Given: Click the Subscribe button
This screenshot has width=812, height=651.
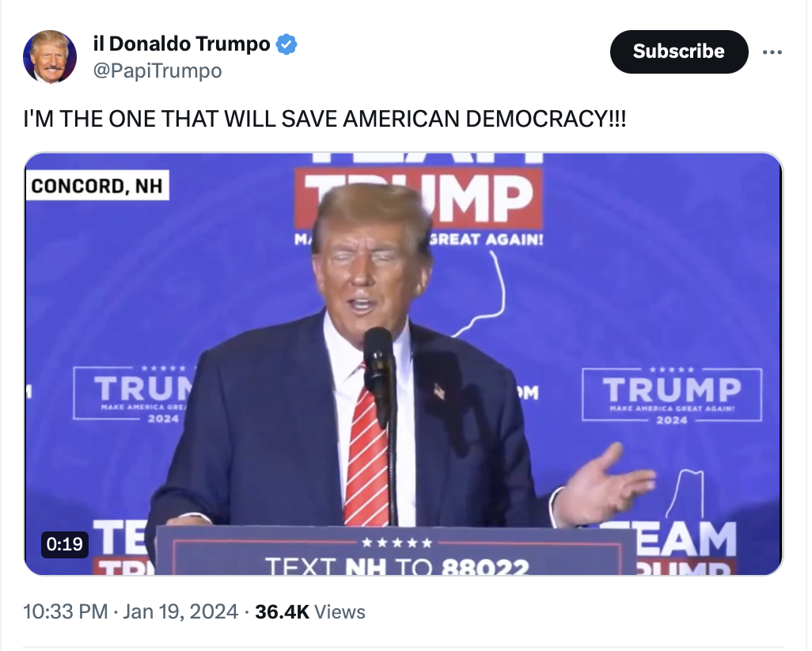Looking at the screenshot, I should pyautogui.click(x=679, y=51).
